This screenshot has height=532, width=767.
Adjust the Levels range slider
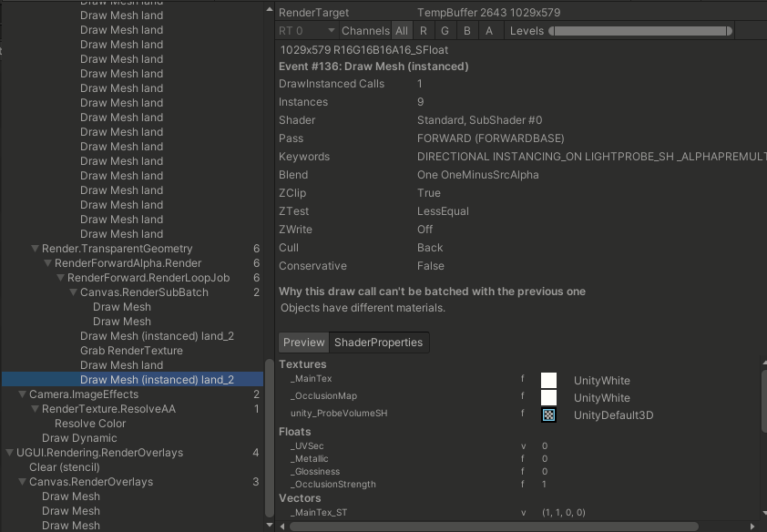pos(640,31)
